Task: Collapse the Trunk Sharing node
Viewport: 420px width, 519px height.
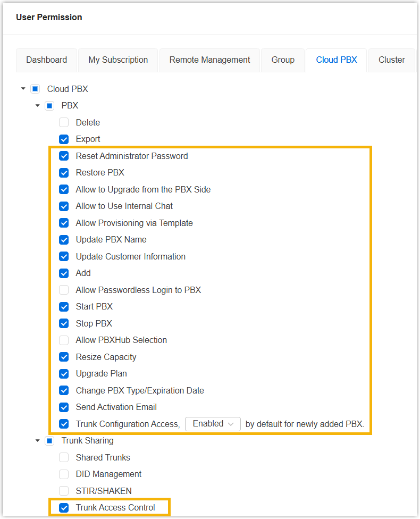Action: point(37,441)
